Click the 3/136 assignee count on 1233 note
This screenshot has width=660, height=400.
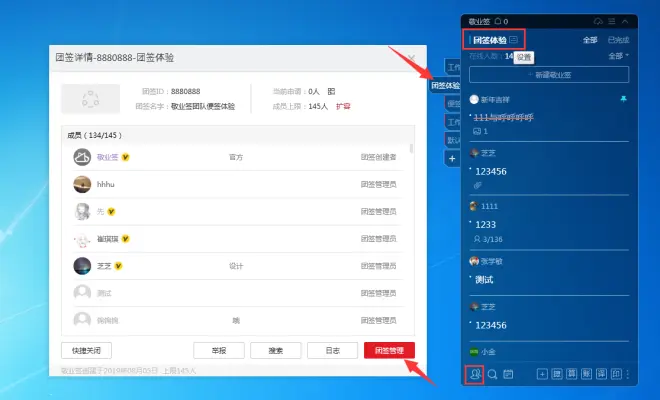(488, 239)
